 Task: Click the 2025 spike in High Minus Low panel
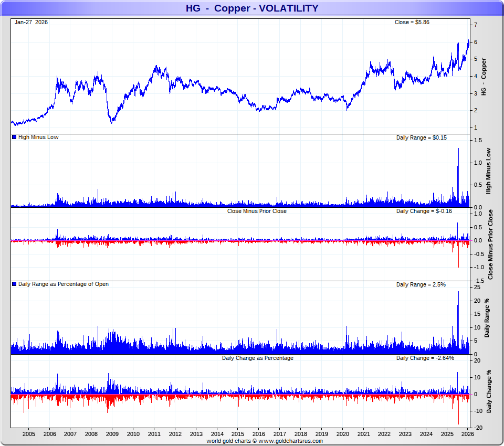[458, 177]
